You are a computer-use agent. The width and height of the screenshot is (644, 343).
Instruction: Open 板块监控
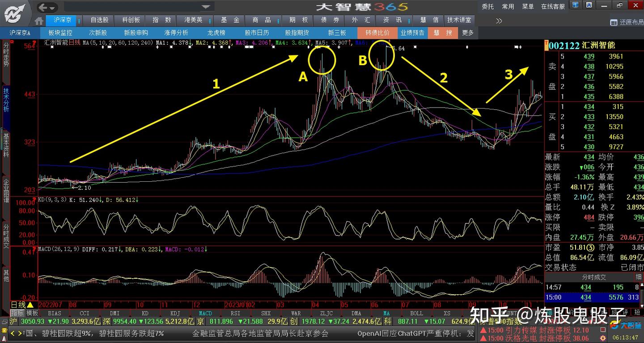(60, 33)
